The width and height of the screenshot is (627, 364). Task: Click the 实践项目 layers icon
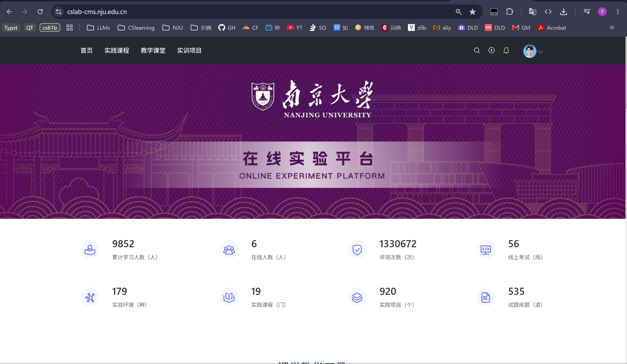(357, 297)
